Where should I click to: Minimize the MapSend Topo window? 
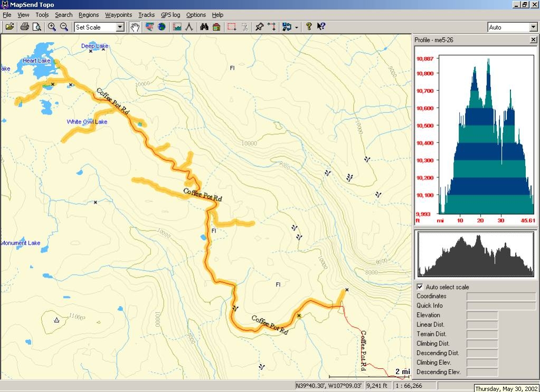517,4
